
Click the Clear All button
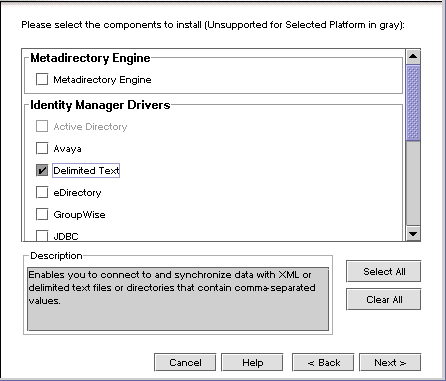tap(384, 300)
